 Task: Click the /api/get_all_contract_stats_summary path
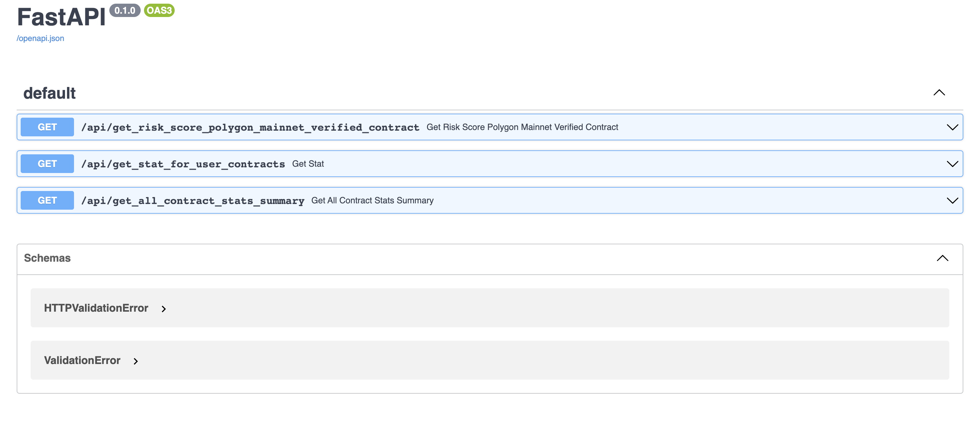point(193,201)
